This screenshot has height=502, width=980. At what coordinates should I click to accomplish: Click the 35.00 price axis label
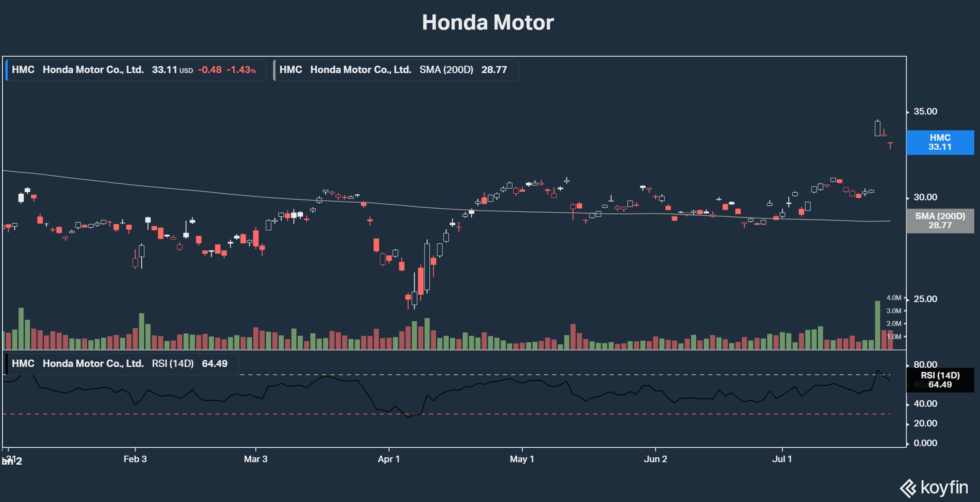click(x=925, y=112)
